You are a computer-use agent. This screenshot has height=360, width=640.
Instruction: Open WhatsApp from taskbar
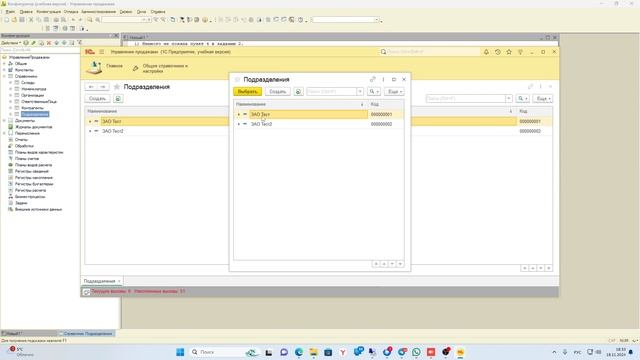tap(416, 352)
